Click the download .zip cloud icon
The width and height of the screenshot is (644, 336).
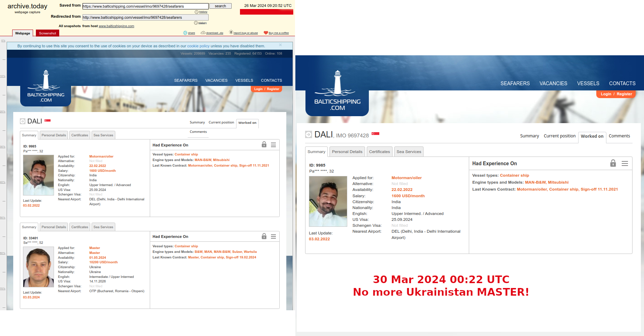coord(203,33)
